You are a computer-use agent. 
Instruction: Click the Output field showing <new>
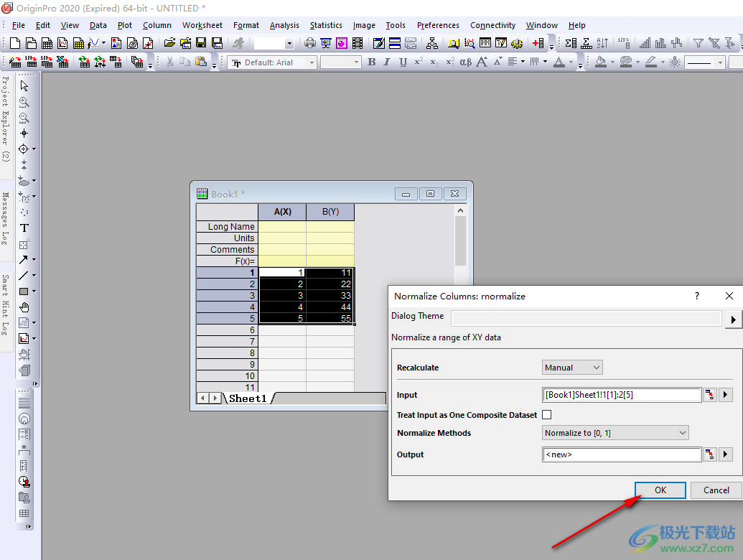[621, 454]
